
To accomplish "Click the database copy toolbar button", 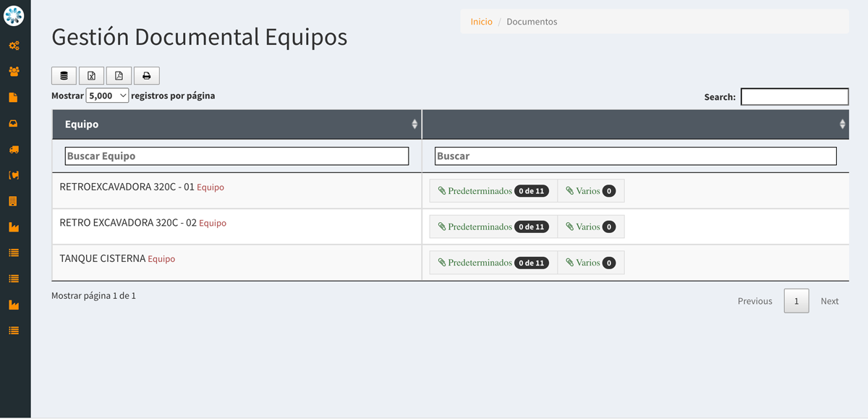I will 64,76.
